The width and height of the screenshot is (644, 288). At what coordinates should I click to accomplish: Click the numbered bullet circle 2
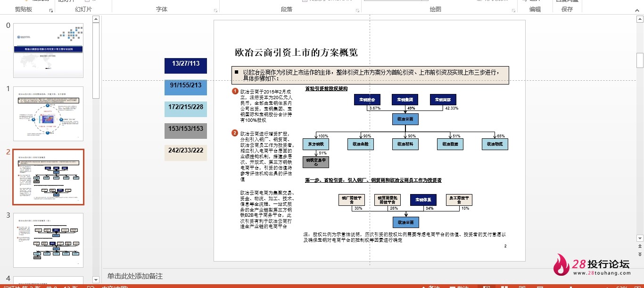coord(235,133)
